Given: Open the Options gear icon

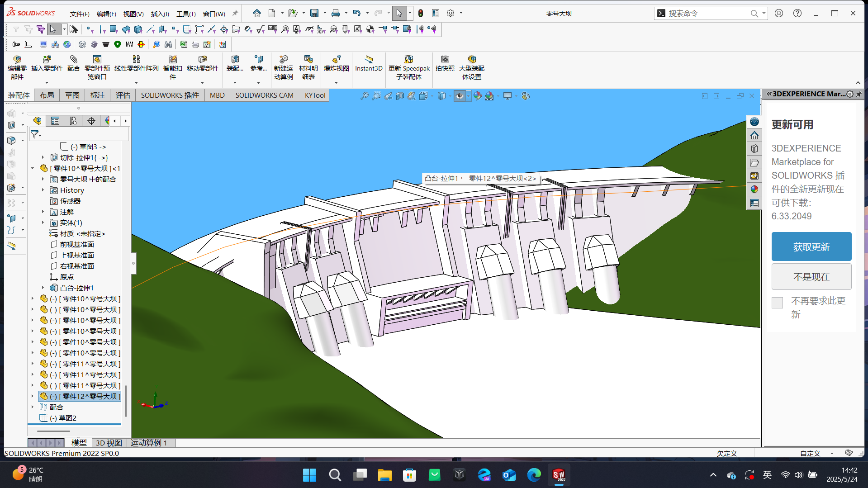Looking at the screenshot, I should (x=451, y=13).
